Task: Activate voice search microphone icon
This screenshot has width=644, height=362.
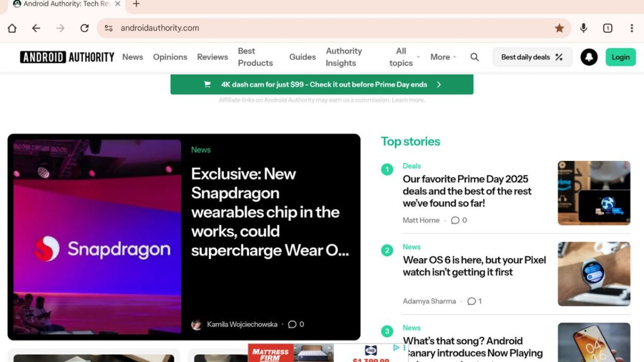Action: 583,28
